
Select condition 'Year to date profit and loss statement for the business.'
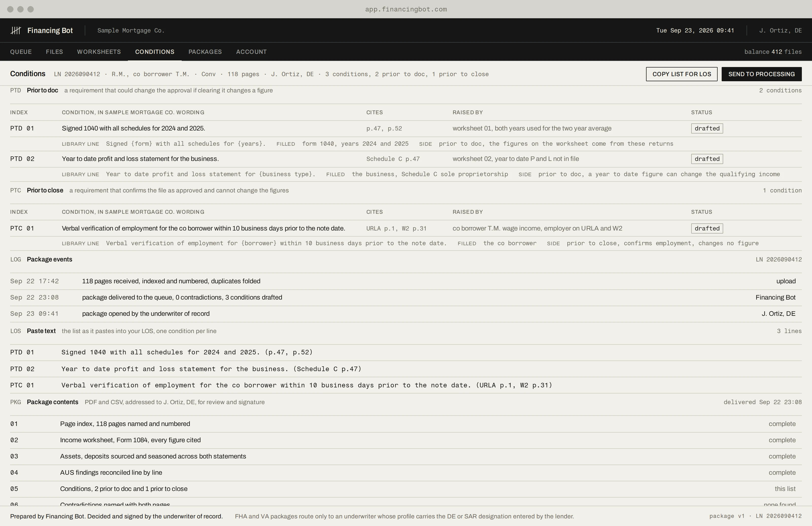pos(140,159)
